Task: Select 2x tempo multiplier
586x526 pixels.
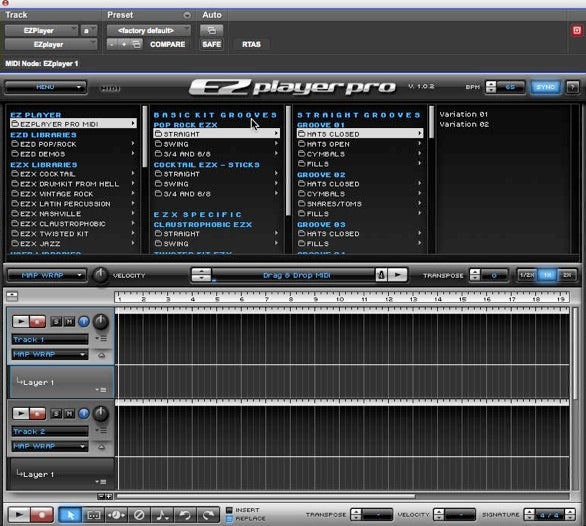Action: point(567,275)
